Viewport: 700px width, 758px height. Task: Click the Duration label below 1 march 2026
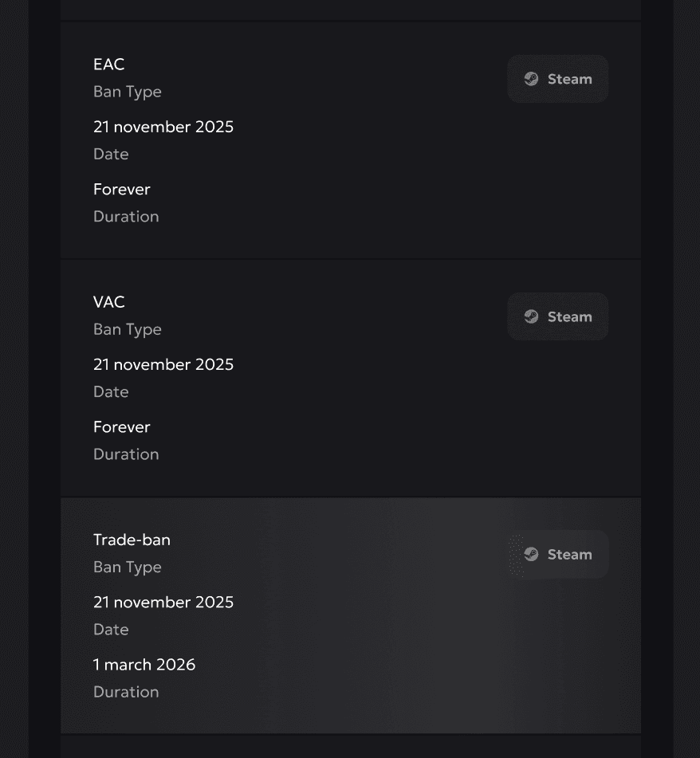[126, 692]
